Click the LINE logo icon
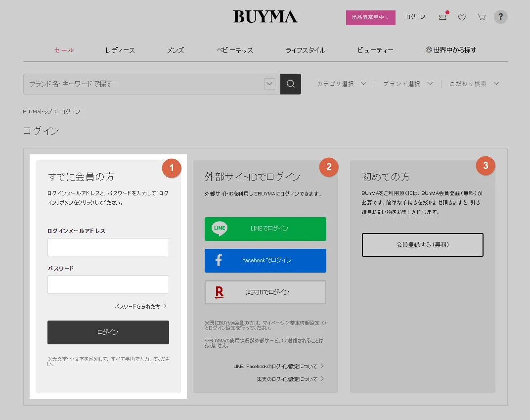The image size is (530, 420). [220, 228]
